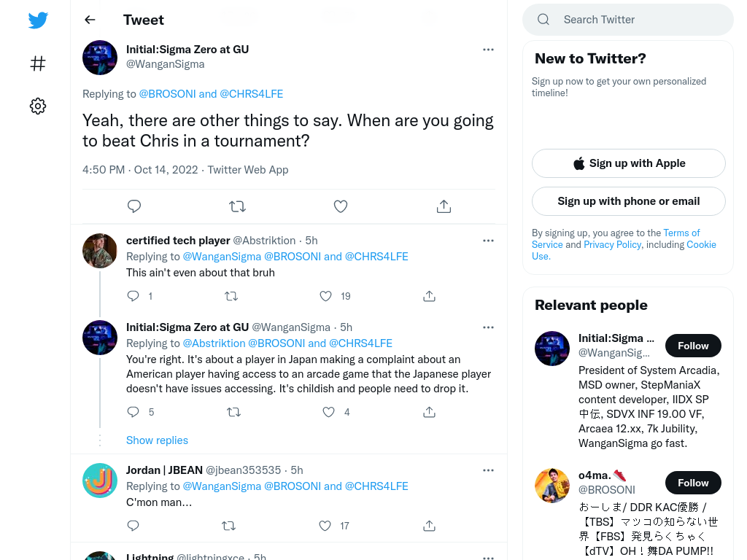
Task: Reply to the main tweet by WanganSigma
Action: tap(134, 206)
